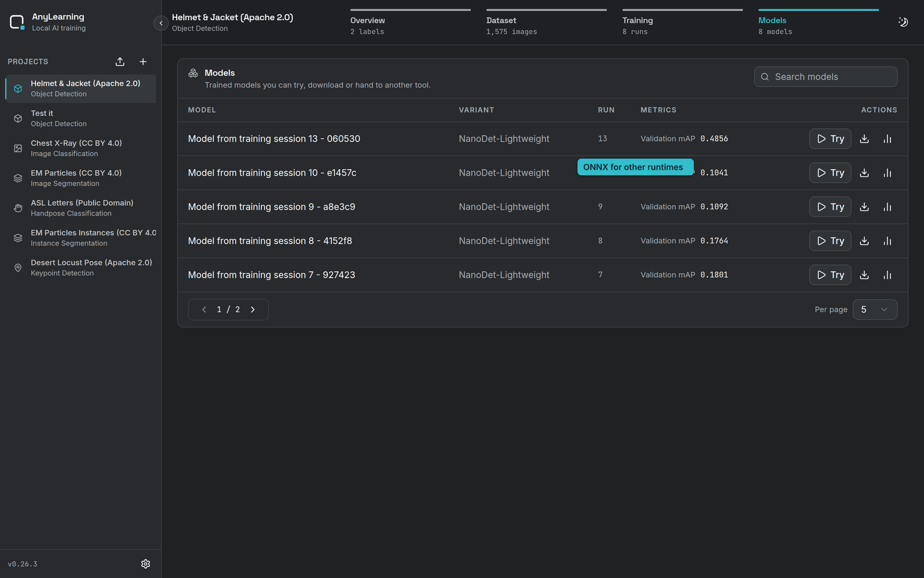Download model from training session 13
Screen dimensions: 924x578
[864, 139]
